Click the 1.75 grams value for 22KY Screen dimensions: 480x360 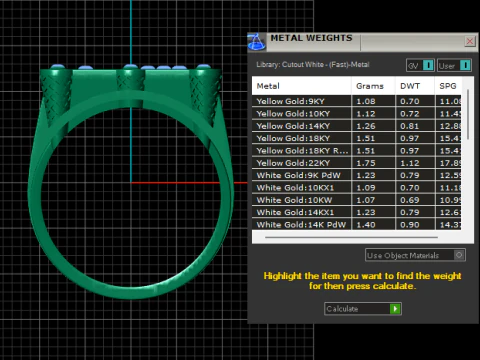(x=366, y=163)
